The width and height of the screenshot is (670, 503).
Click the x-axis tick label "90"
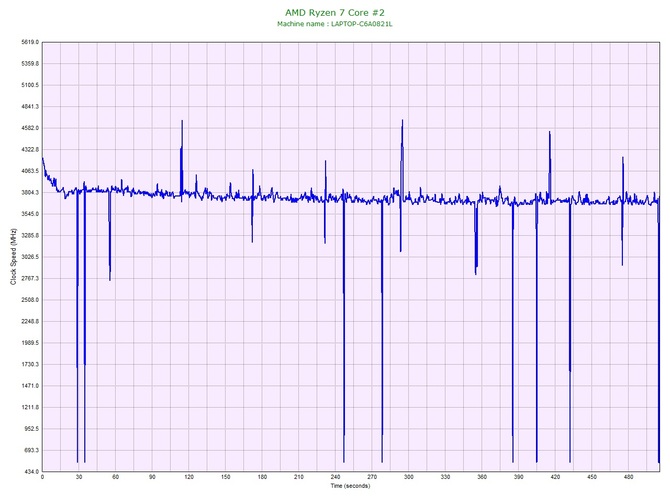(x=152, y=477)
